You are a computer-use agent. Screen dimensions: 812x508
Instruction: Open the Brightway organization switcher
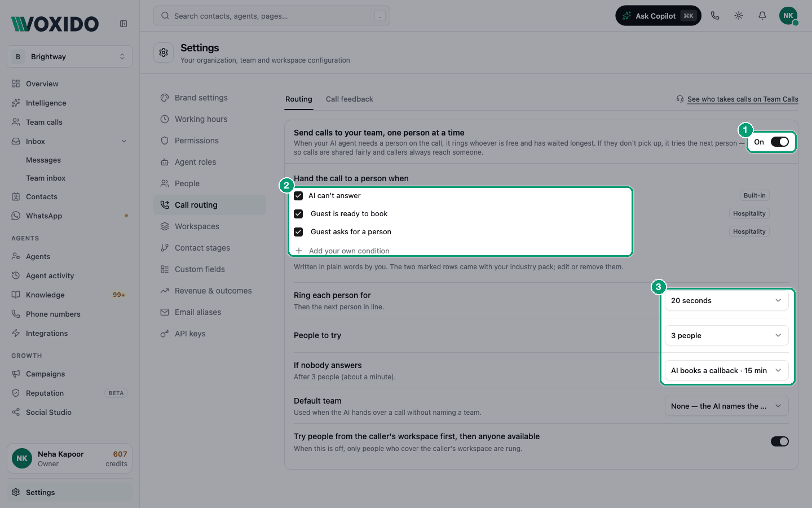tap(69, 56)
